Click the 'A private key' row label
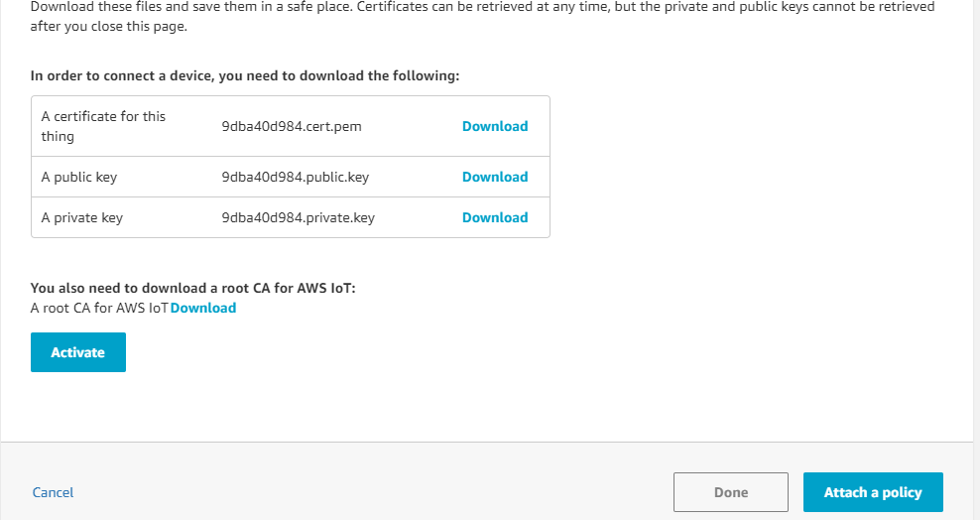Image resolution: width=980 pixels, height=520 pixels. (x=82, y=217)
